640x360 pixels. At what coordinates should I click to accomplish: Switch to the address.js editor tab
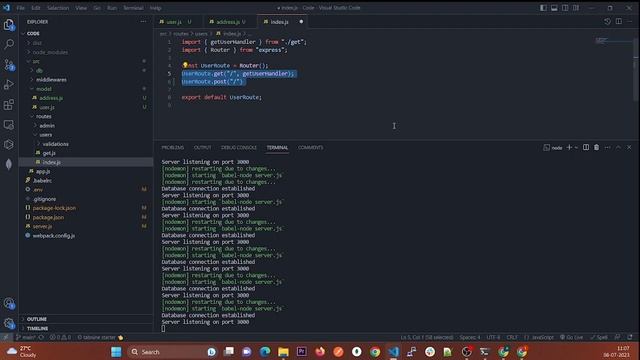(x=227, y=22)
